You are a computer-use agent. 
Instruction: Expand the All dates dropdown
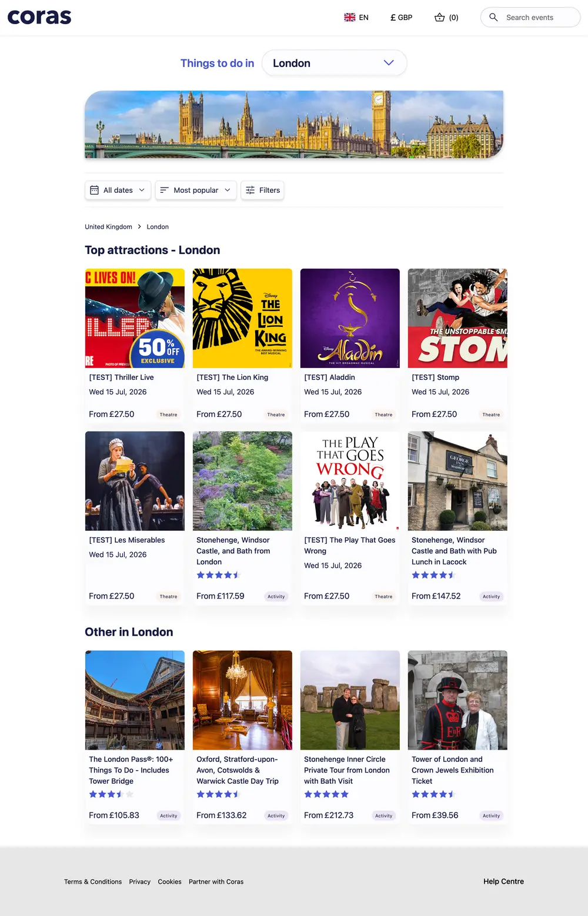tap(118, 190)
